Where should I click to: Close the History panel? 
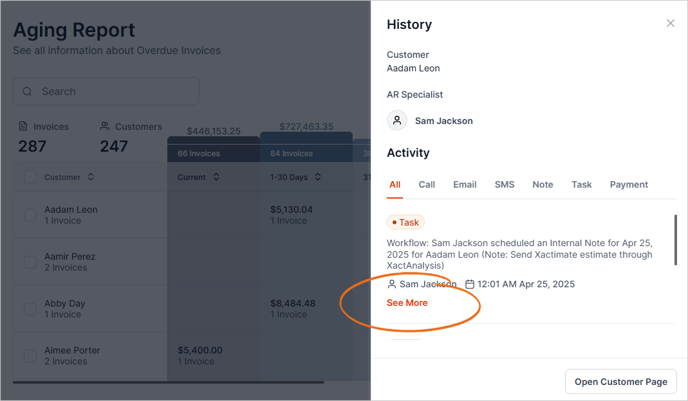click(670, 23)
